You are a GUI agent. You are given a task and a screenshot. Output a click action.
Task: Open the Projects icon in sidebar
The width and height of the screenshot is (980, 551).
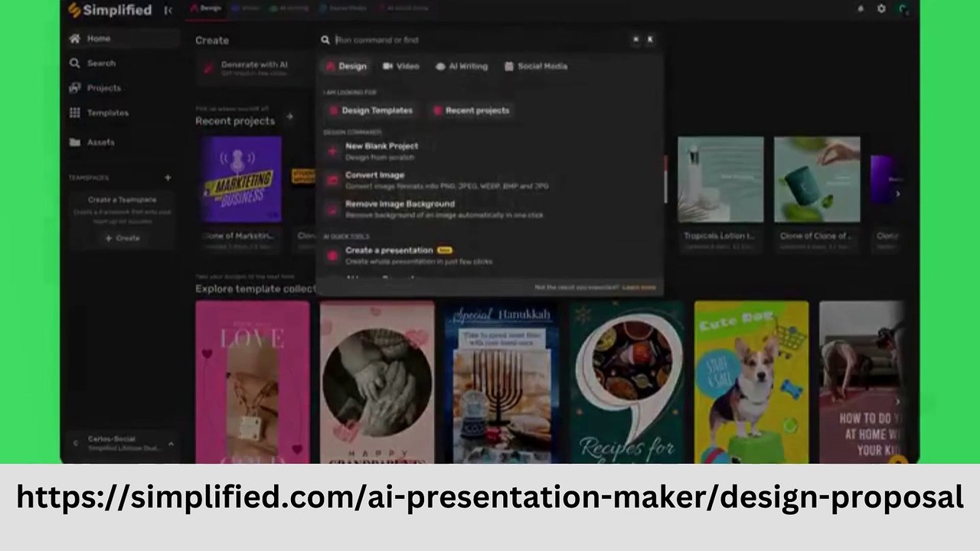click(74, 88)
